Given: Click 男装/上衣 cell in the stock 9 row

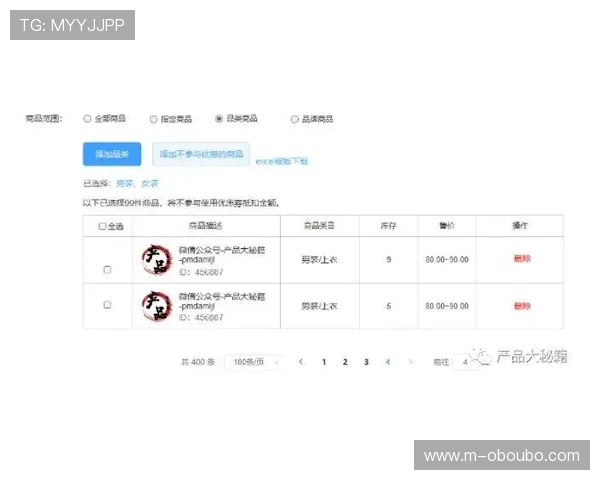Looking at the screenshot, I should tap(319, 260).
